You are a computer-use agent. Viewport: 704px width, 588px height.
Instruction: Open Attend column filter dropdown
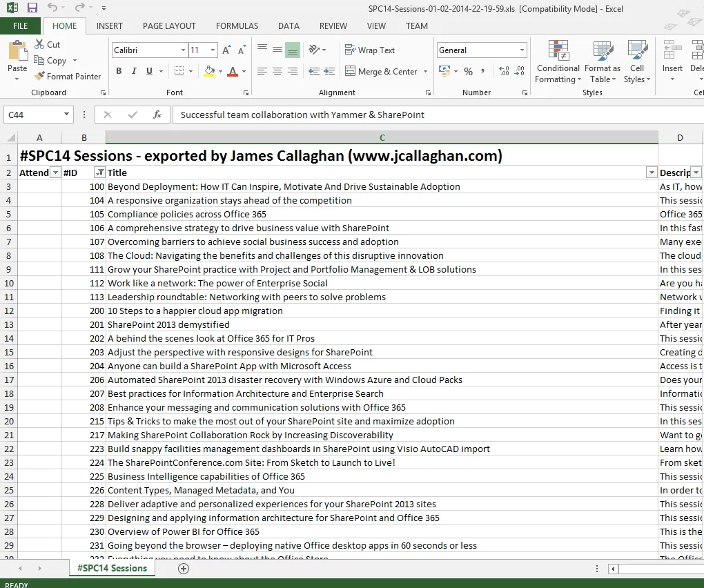tap(55, 173)
